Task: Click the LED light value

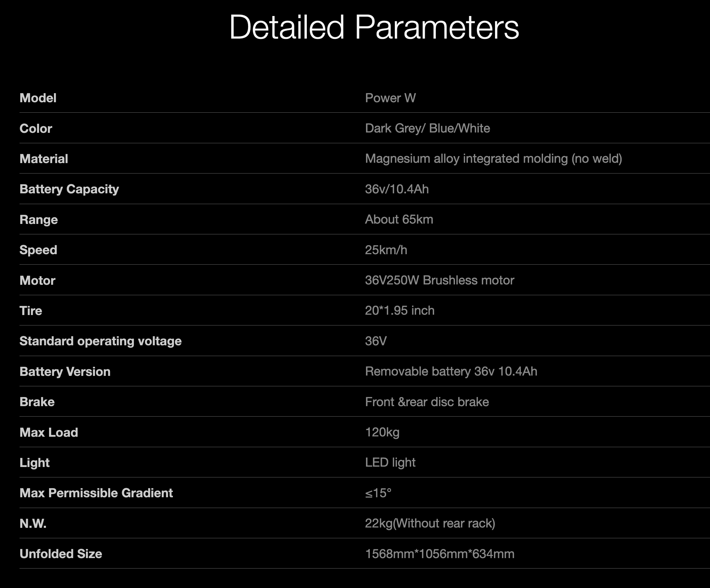Action: [x=390, y=462]
